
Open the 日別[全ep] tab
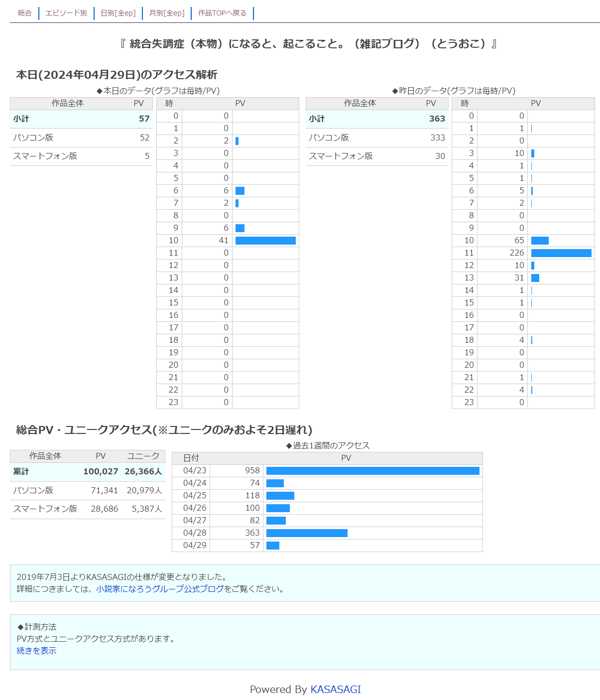pos(118,13)
